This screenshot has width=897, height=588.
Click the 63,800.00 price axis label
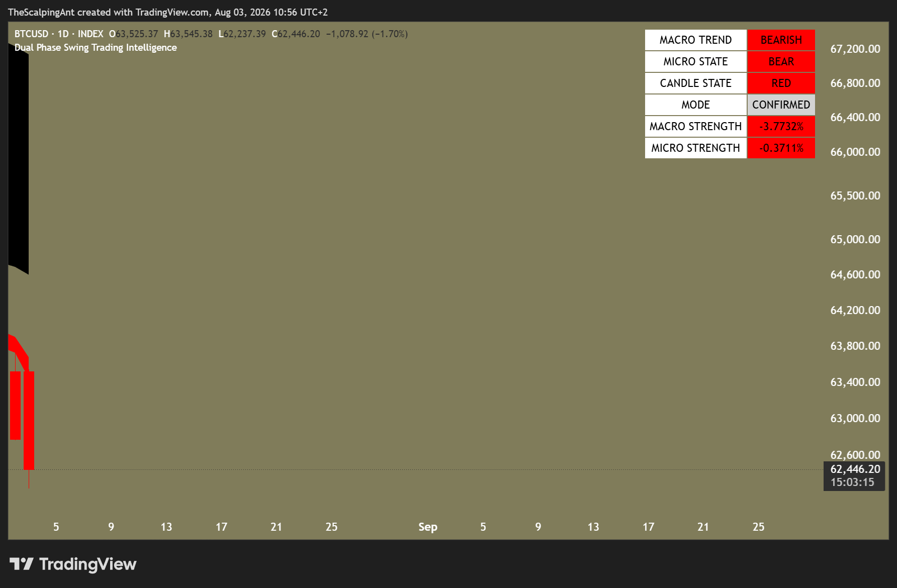pos(855,346)
